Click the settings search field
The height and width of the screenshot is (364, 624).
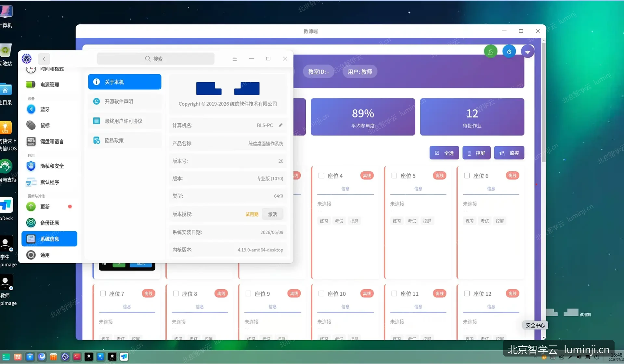pos(155,59)
